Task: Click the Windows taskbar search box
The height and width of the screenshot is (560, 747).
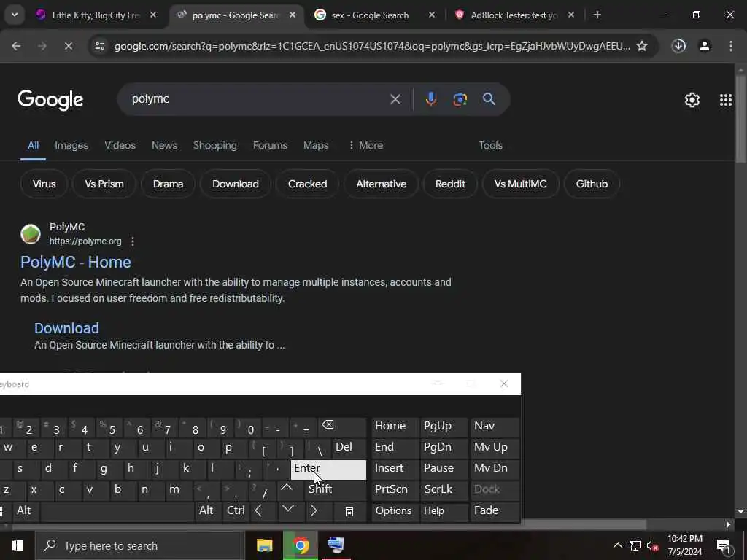Action: pos(140,545)
